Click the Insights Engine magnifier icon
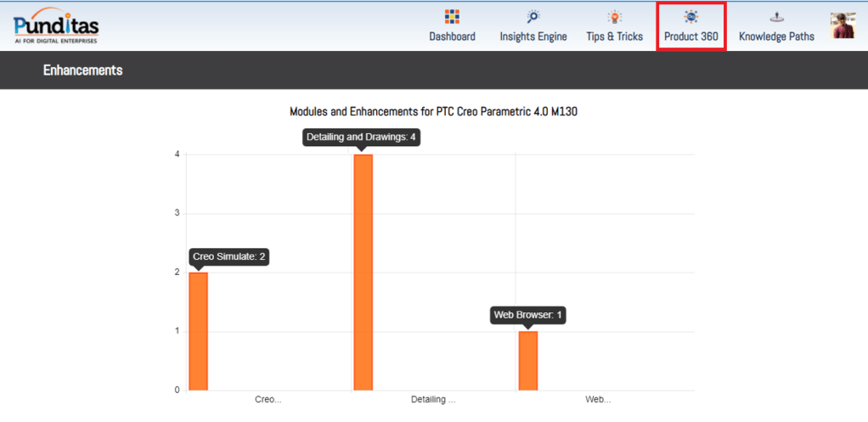The height and width of the screenshot is (422, 868). tap(533, 16)
